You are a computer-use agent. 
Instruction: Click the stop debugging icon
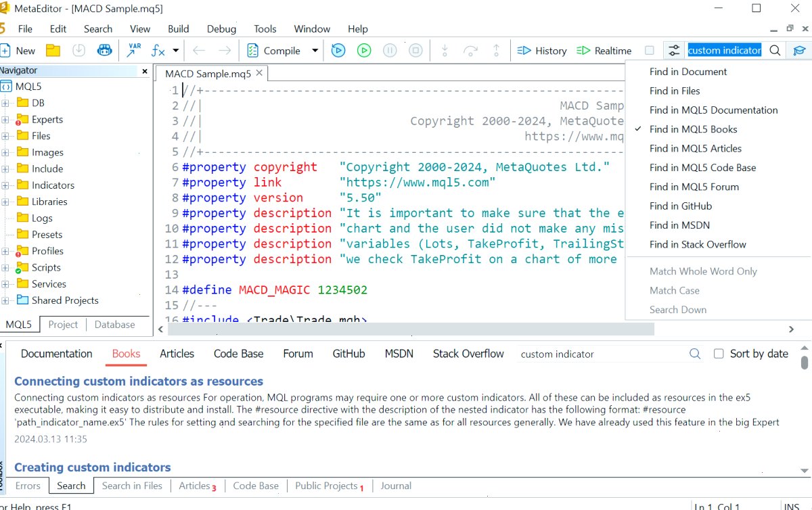pyautogui.click(x=416, y=51)
